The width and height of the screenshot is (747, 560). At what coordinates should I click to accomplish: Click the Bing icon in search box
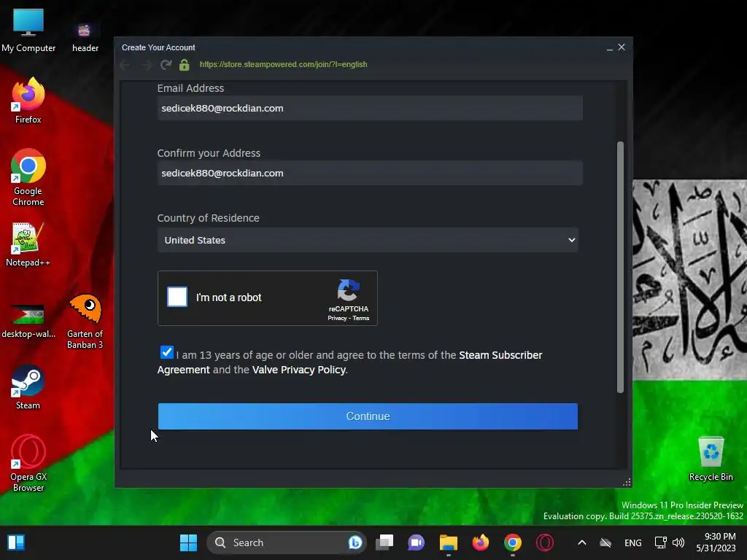coord(355,542)
